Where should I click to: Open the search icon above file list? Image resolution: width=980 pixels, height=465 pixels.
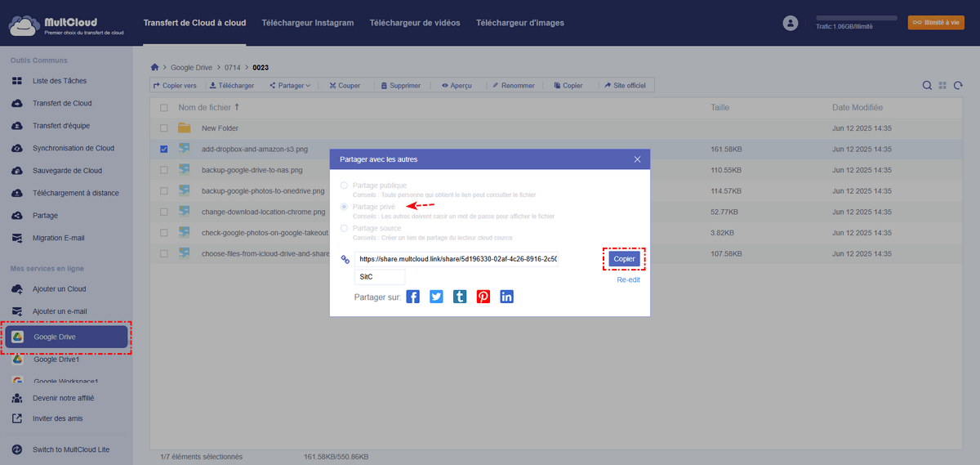(x=927, y=85)
